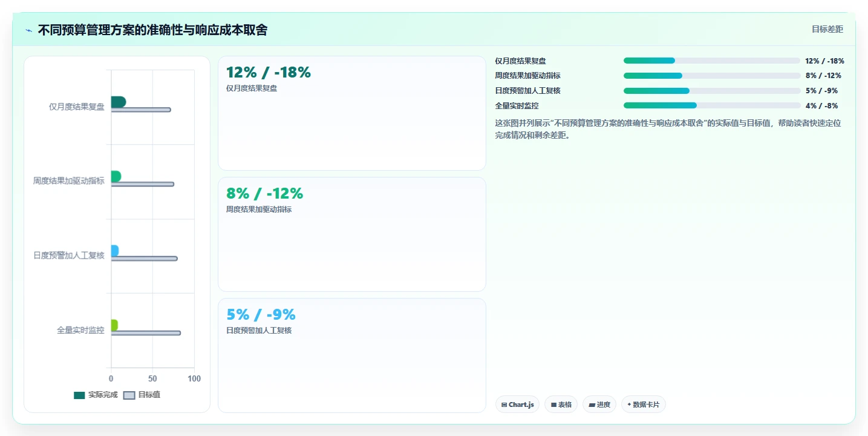
Task: Click the 4% / -8% value in the progress list
Action: [x=821, y=105]
